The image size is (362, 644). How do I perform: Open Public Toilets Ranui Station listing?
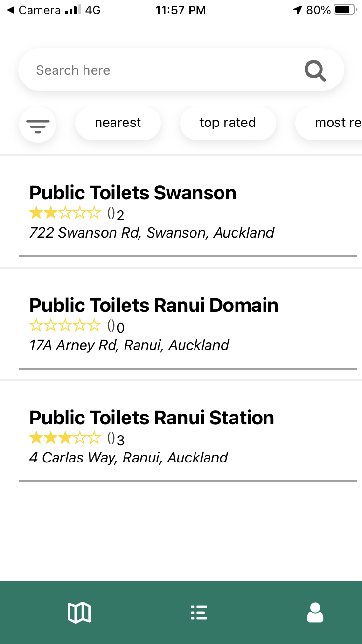[152, 418]
